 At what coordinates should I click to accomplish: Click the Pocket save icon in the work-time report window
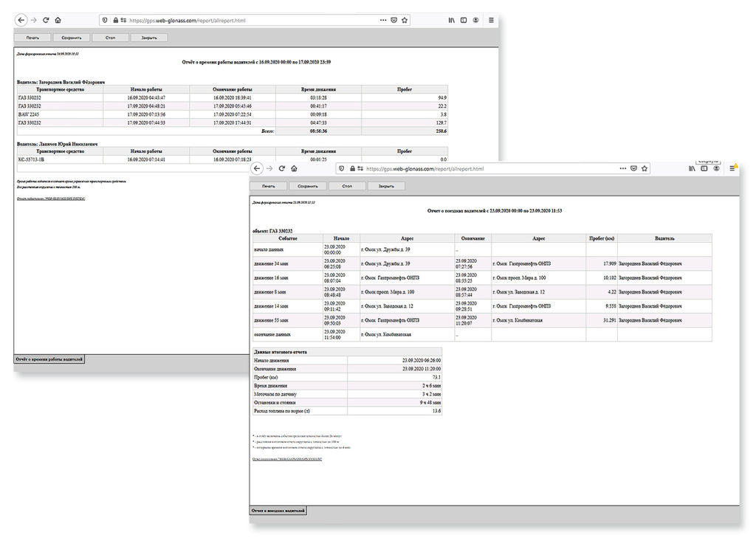(394, 20)
